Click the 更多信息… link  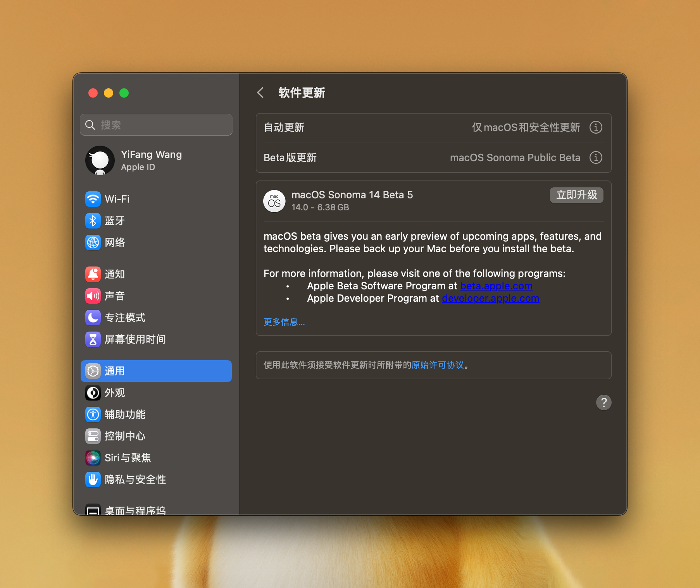284,322
